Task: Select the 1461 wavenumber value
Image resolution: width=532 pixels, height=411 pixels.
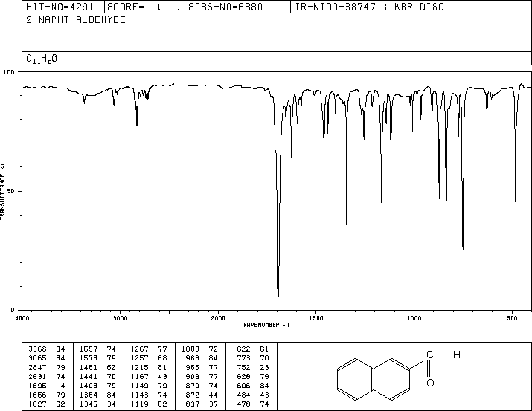Action: pos(89,367)
